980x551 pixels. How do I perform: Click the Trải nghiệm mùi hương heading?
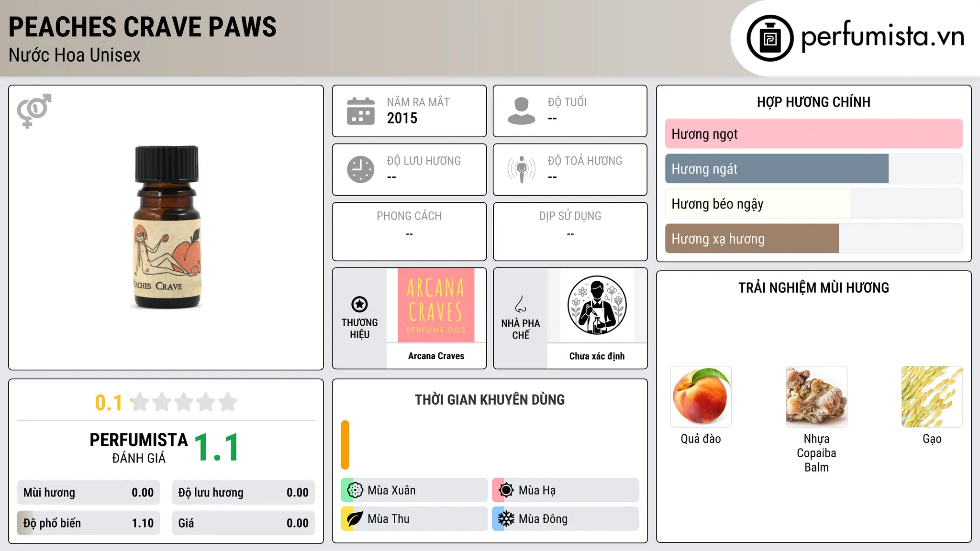(813, 288)
